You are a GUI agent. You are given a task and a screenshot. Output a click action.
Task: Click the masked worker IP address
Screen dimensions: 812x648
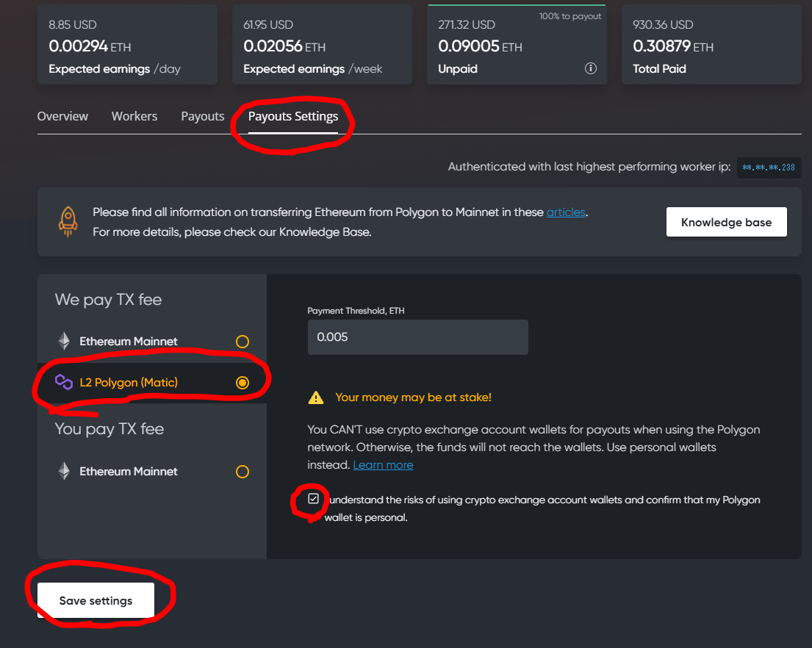point(769,168)
